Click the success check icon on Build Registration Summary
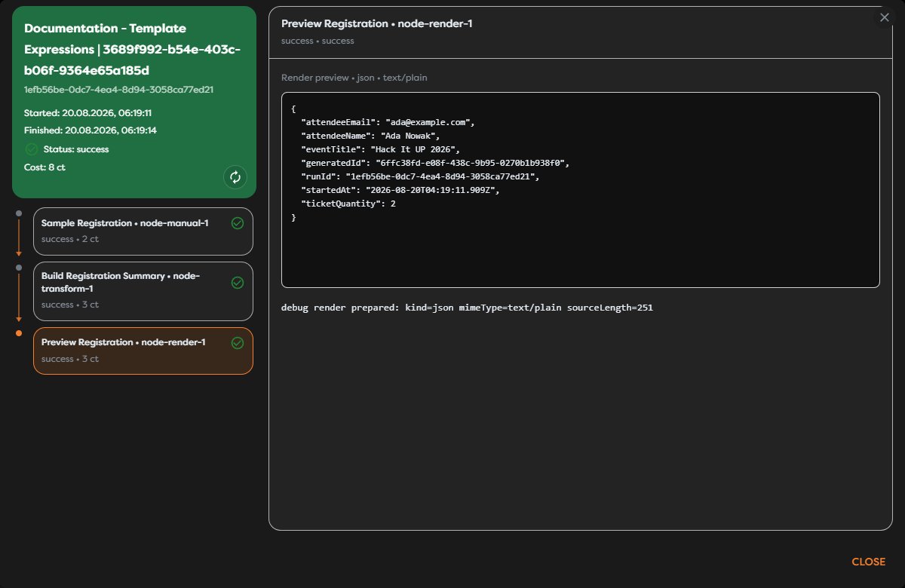Viewport: 905px width, 588px height. [238, 283]
